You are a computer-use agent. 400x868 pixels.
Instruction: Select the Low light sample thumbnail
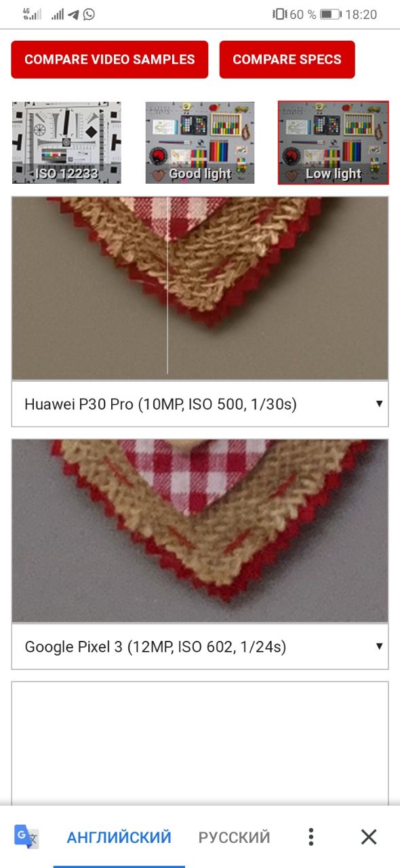[333, 142]
